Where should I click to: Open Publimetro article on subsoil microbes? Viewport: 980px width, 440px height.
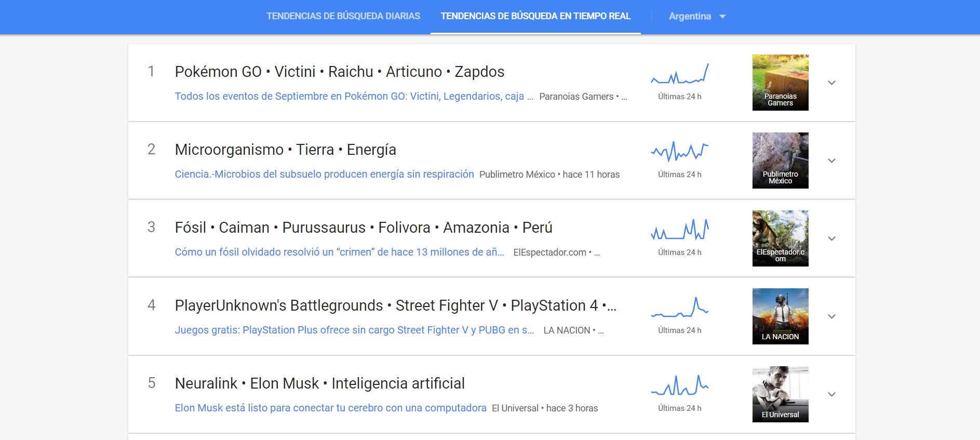point(324,174)
